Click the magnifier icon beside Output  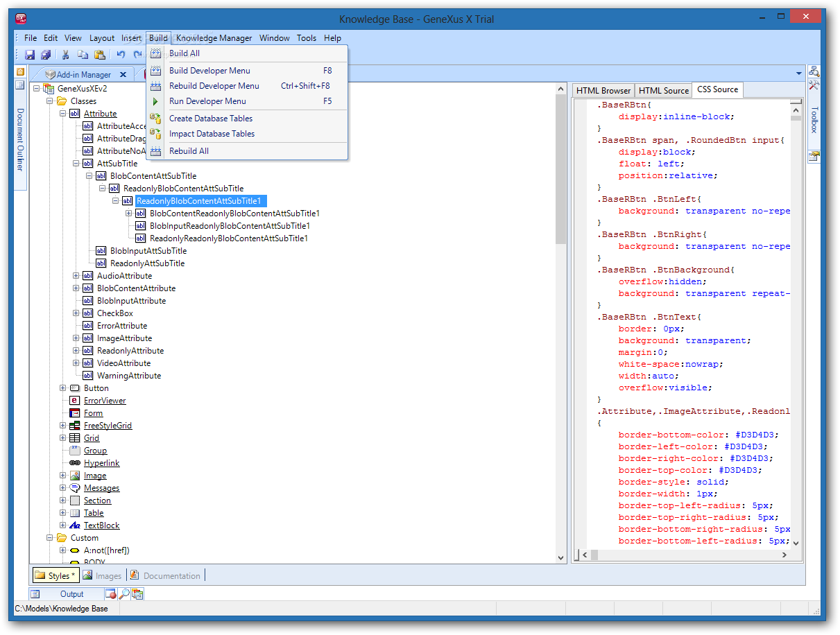(x=123, y=594)
